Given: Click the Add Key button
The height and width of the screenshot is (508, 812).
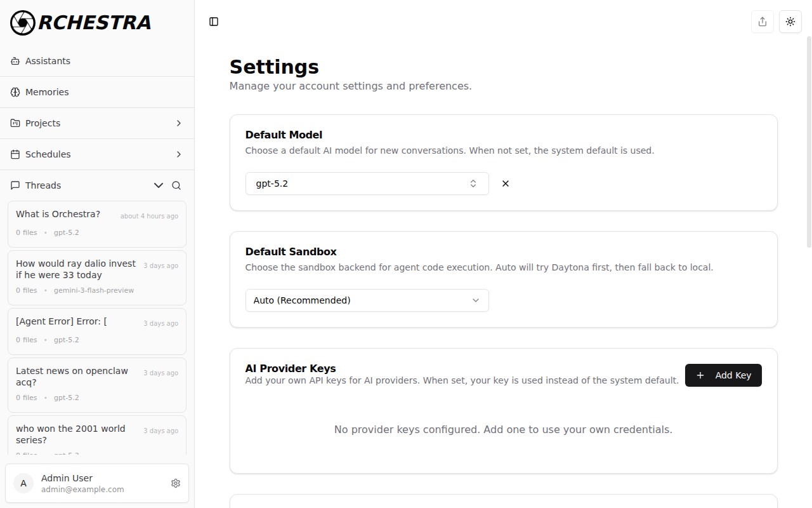Looking at the screenshot, I should [x=723, y=375].
